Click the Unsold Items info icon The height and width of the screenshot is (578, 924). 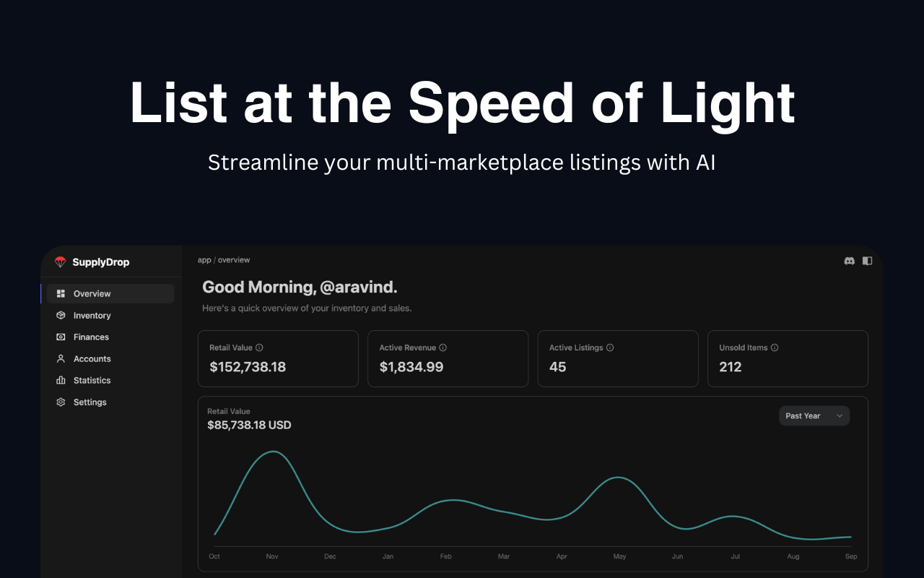[x=775, y=348]
